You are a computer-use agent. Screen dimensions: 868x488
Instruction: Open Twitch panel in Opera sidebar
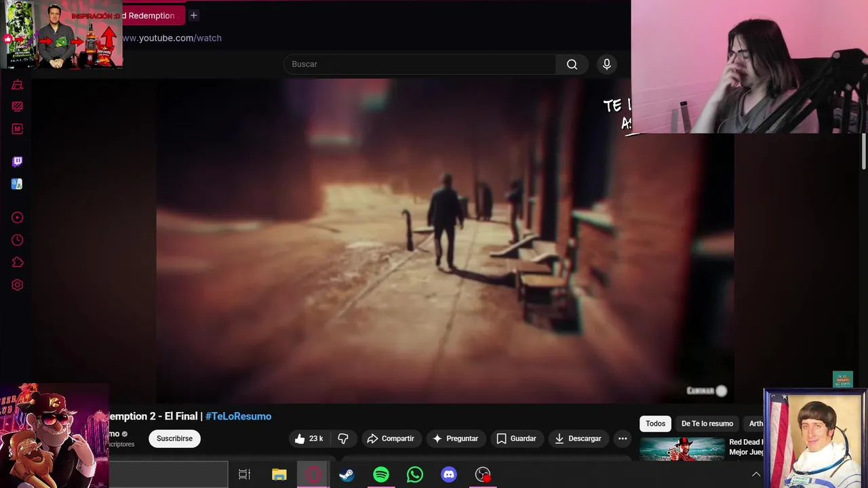18,161
